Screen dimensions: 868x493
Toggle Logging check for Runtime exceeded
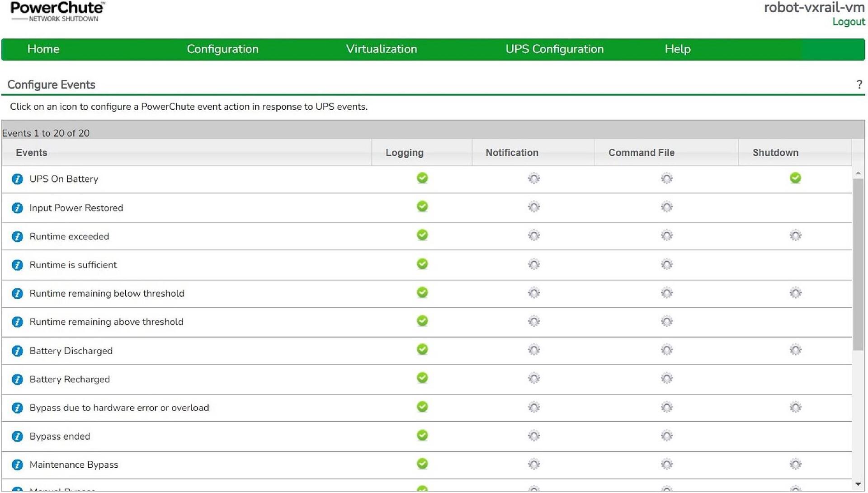click(x=422, y=235)
